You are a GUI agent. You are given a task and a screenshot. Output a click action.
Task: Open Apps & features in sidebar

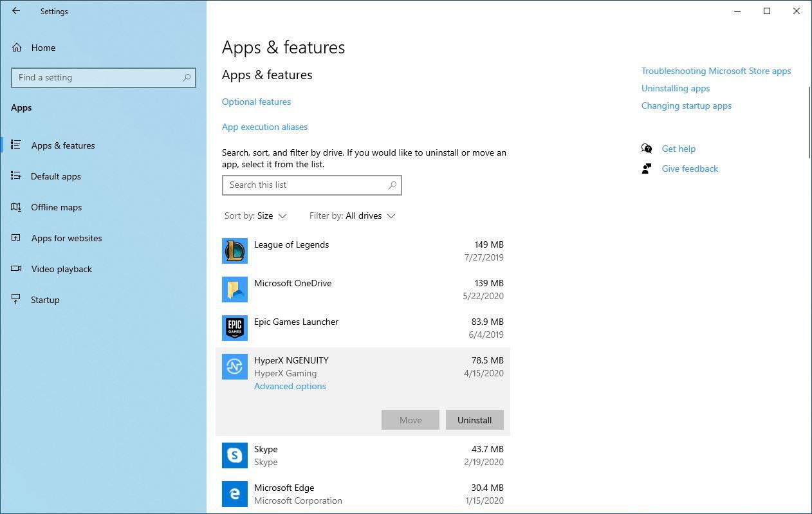tap(63, 145)
